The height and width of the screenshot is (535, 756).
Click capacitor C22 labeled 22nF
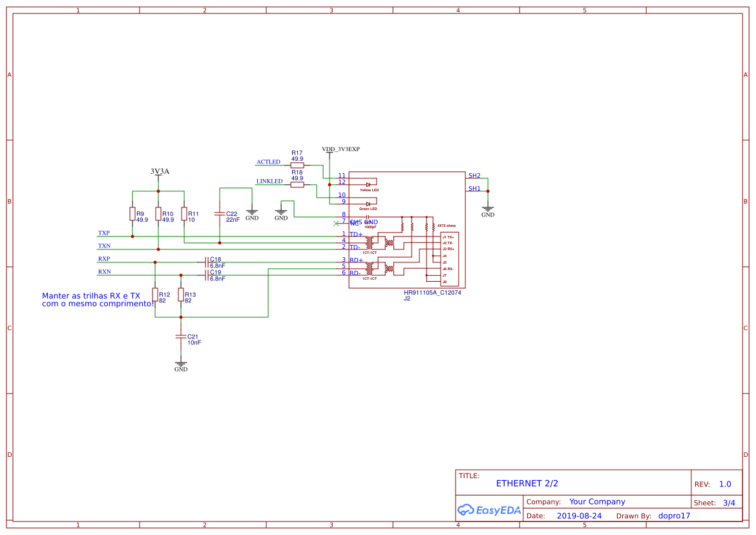pyautogui.click(x=220, y=213)
